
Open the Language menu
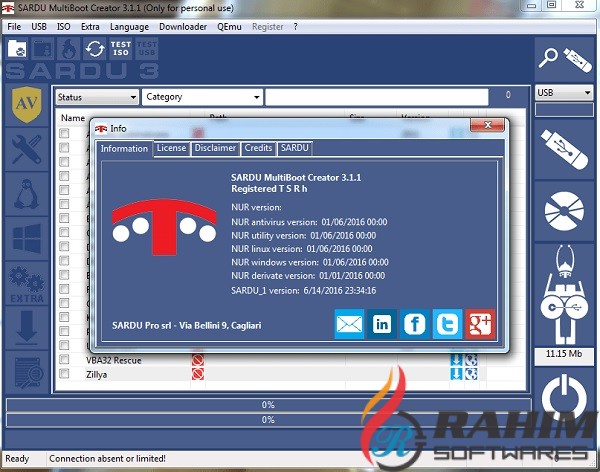click(x=129, y=27)
